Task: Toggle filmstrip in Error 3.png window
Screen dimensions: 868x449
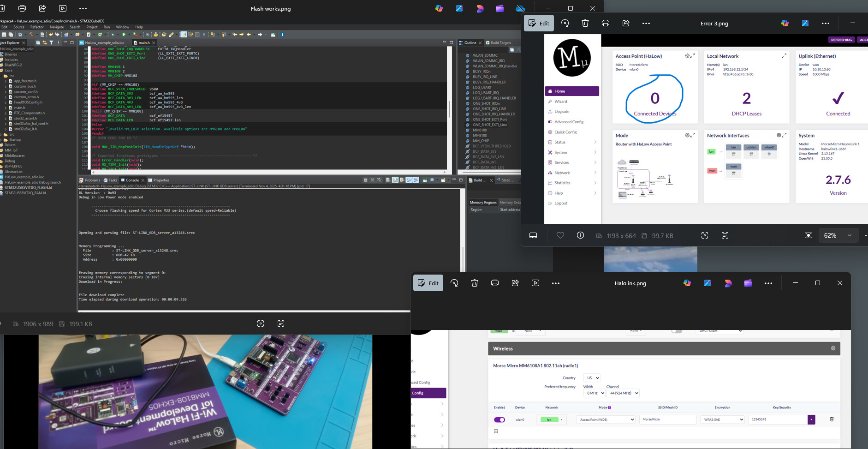Action: (533, 235)
